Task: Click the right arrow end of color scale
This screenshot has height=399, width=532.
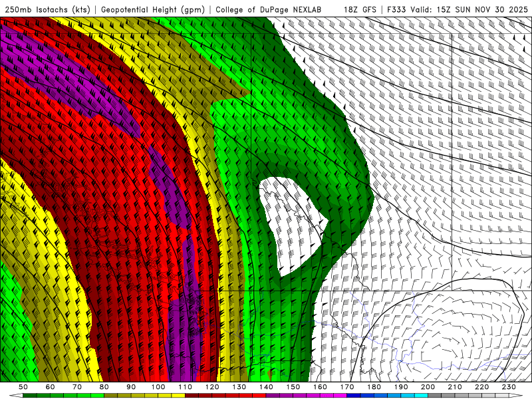Action: pyautogui.click(x=516, y=396)
